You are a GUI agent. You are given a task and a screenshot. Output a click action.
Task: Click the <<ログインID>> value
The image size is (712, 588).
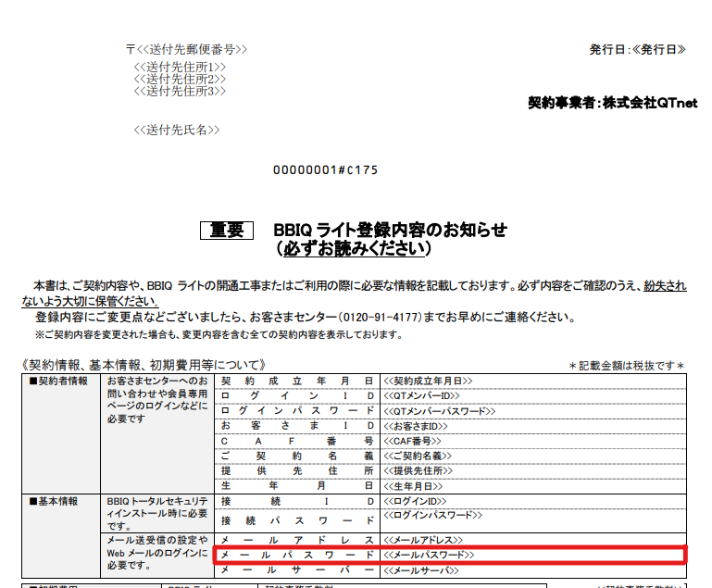415,501
